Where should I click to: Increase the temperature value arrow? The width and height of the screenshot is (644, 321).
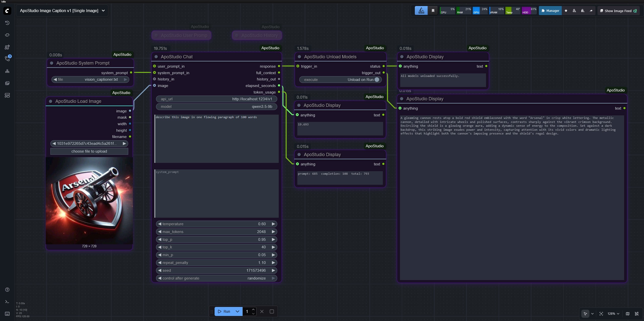click(x=273, y=224)
